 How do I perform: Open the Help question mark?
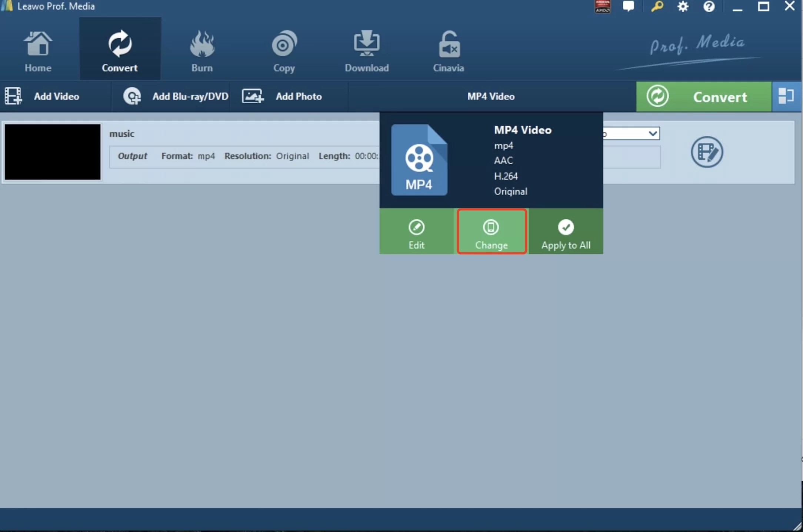(710, 6)
